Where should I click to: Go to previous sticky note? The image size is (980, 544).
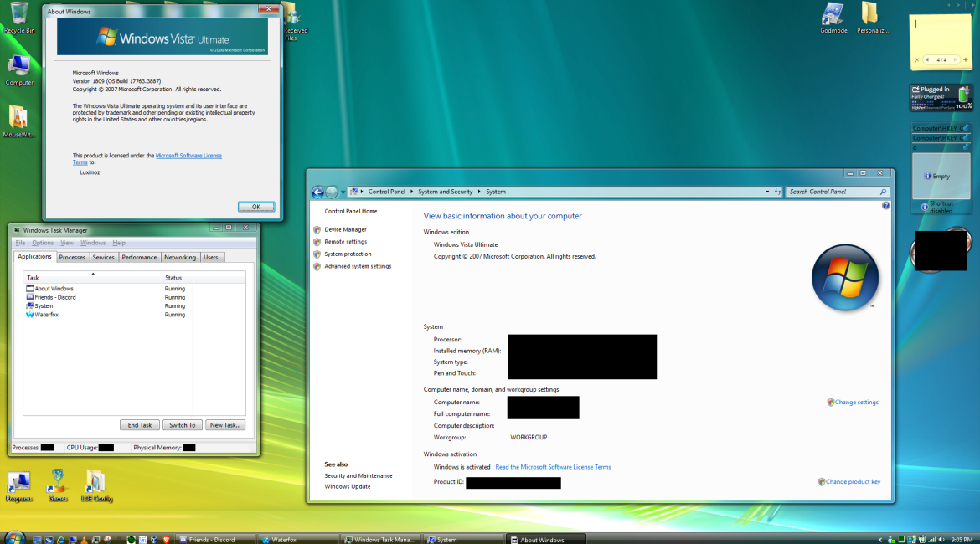coord(927,60)
